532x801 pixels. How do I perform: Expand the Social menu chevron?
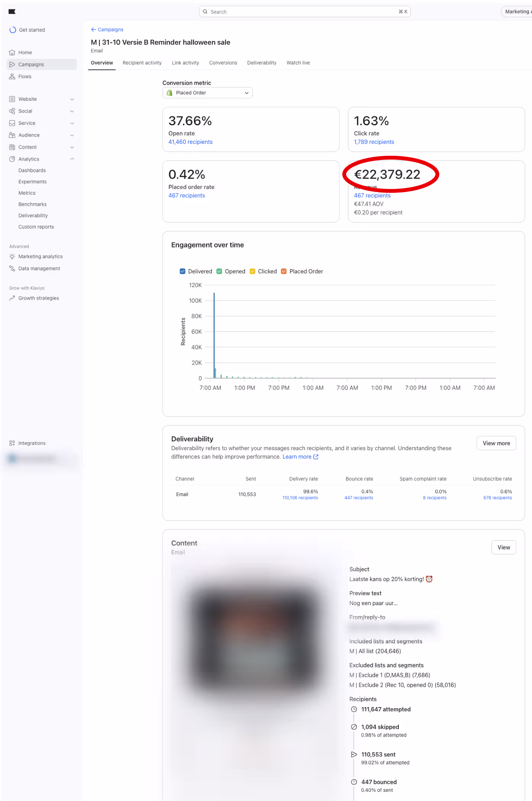(x=72, y=111)
